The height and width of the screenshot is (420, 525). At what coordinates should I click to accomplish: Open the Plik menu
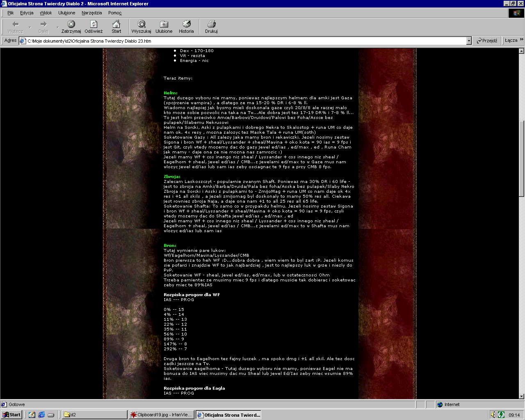[10, 13]
